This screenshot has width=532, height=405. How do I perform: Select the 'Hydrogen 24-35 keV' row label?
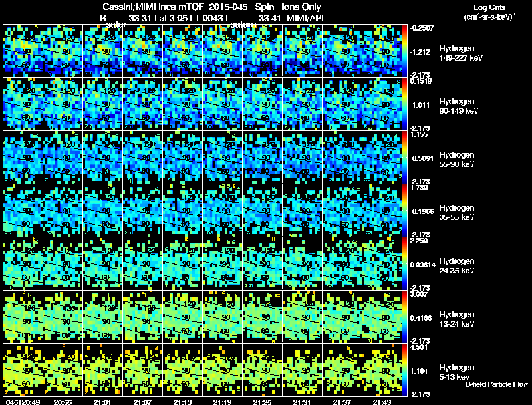(456, 266)
